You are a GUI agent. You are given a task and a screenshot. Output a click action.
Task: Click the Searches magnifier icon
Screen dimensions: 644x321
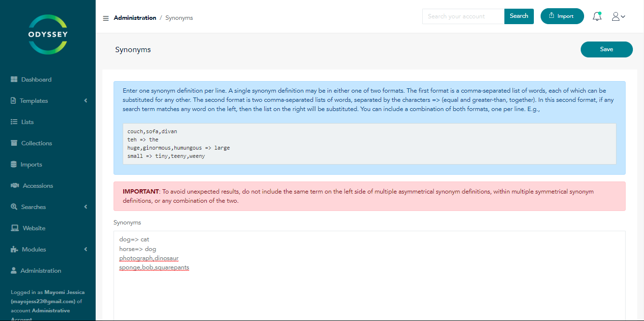click(14, 207)
